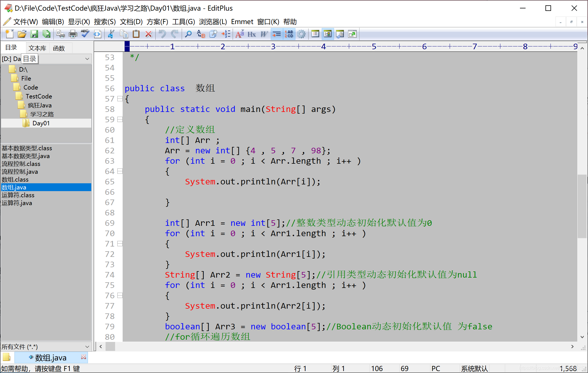Collapse code fold at line 59
Viewport: 588px width, 373px height.
(120, 119)
